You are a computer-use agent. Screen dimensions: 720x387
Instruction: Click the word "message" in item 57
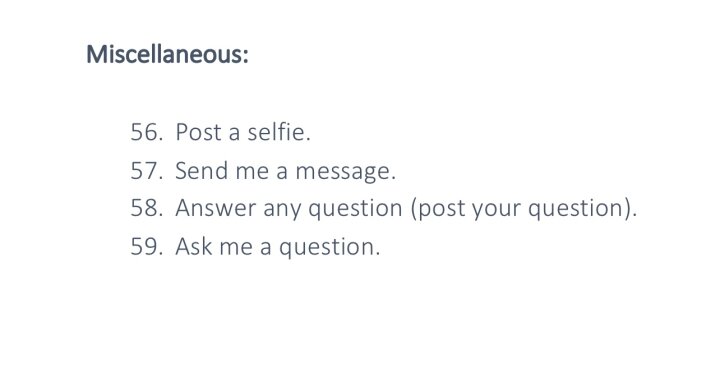pos(343,172)
